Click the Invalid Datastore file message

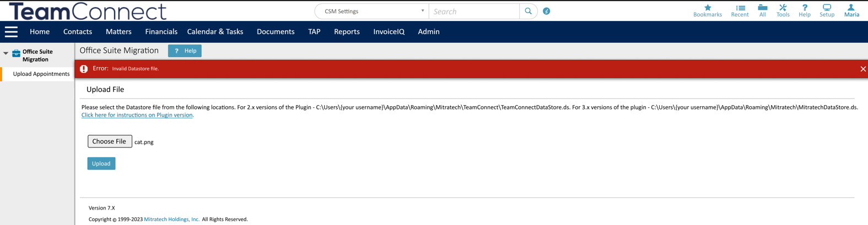point(136,69)
